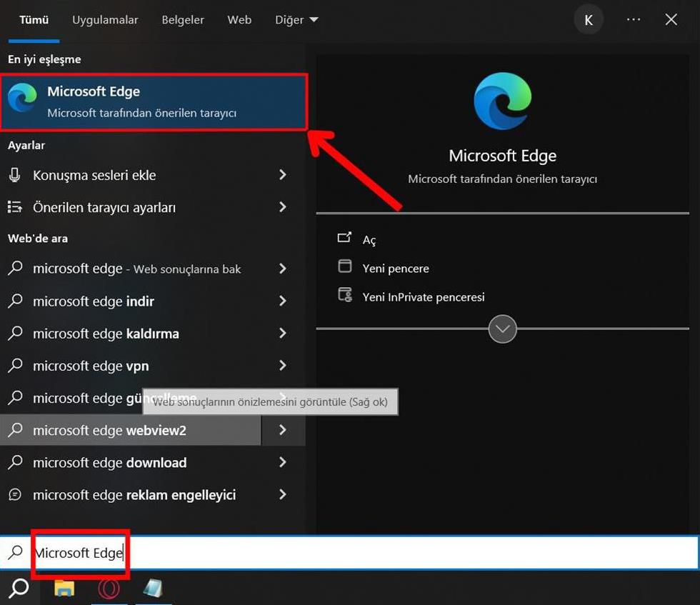Open File Explorer from the taskbar

(x=64, y=588)
